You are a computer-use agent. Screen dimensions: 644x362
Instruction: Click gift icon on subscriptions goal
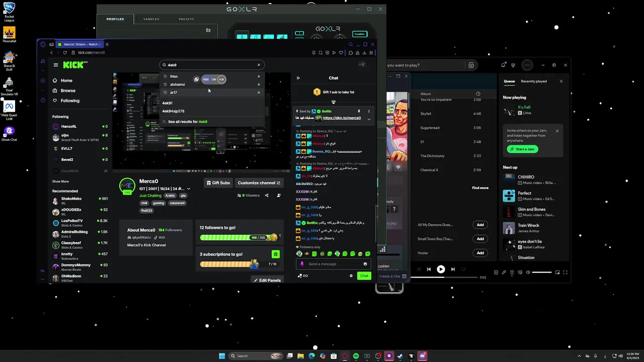(275, 254)
